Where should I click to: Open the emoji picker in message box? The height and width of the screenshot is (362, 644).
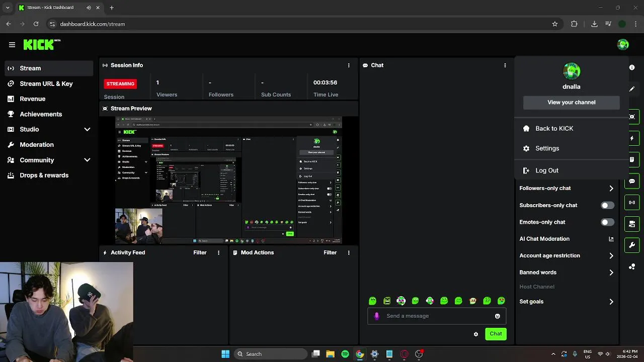pos(498,316)
